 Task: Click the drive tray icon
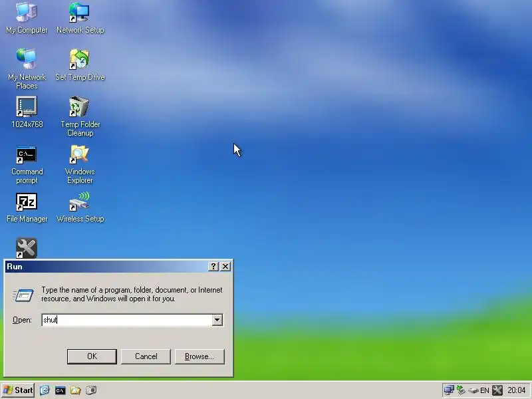coord(473,391)
